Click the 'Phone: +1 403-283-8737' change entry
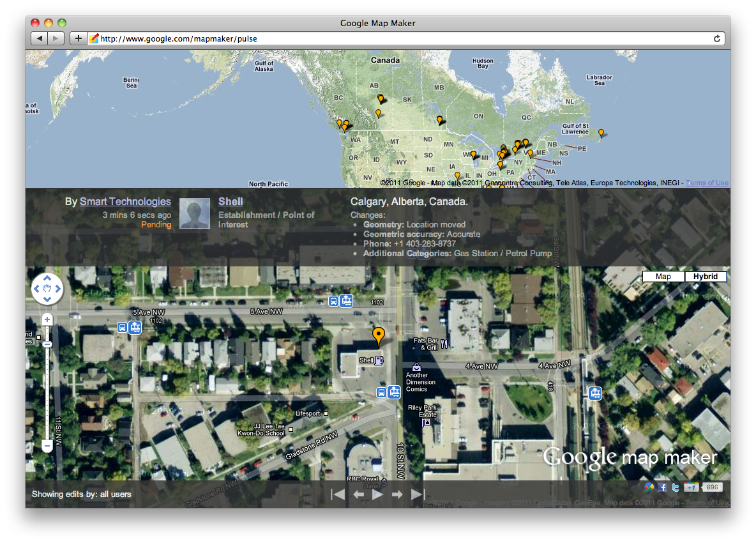 [x=409, y=244]
